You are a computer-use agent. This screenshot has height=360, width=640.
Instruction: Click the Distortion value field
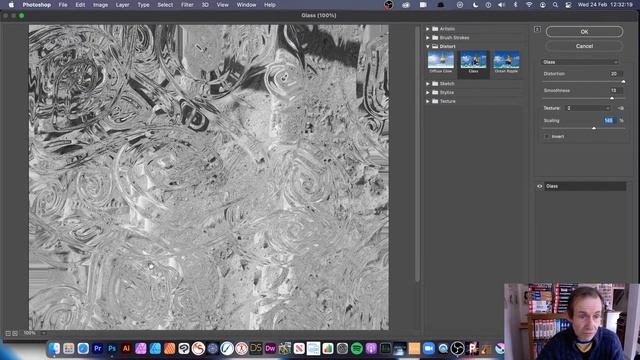(x=616, y=74)
